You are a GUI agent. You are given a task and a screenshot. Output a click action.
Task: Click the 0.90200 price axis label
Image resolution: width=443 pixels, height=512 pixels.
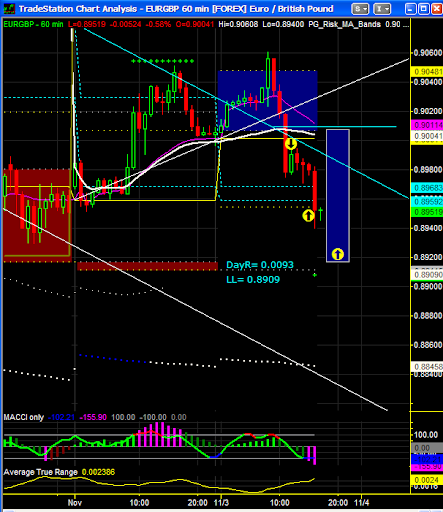428,111
